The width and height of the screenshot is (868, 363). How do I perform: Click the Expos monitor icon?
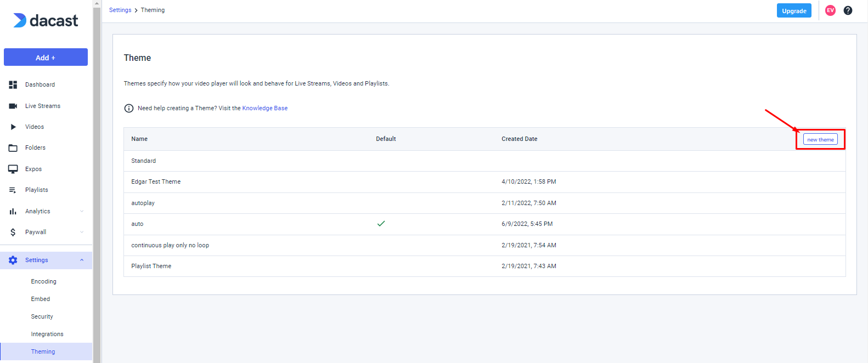(13, 169)
